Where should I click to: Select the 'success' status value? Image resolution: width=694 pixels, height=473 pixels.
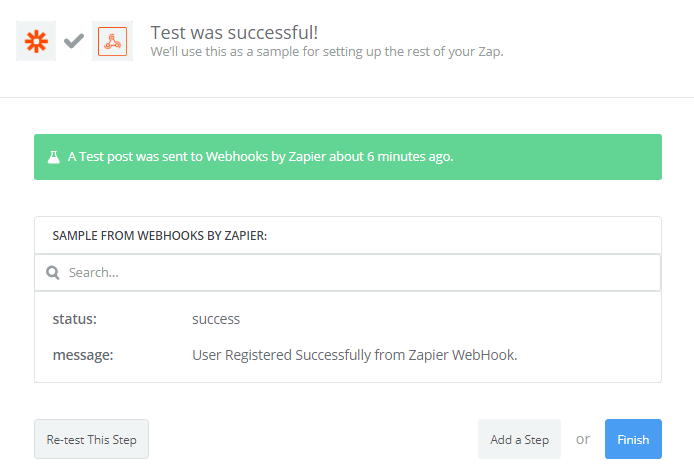click(216, 319)
